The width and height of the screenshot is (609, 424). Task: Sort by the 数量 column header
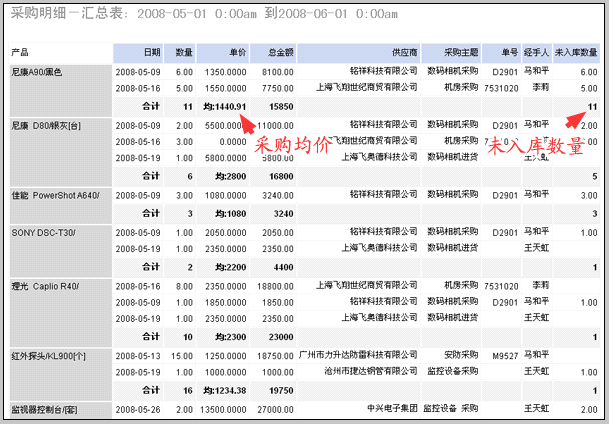click(183, 51)
